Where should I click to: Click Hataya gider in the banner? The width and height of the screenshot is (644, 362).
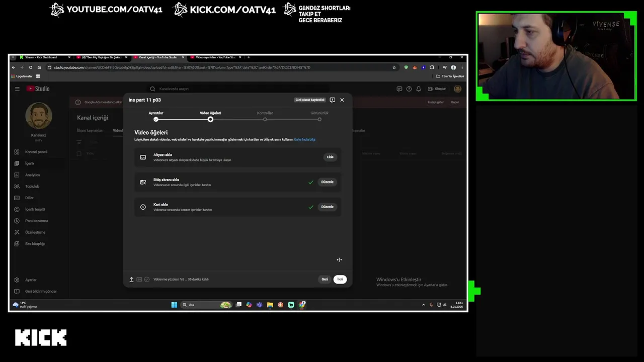click(436, 102)
